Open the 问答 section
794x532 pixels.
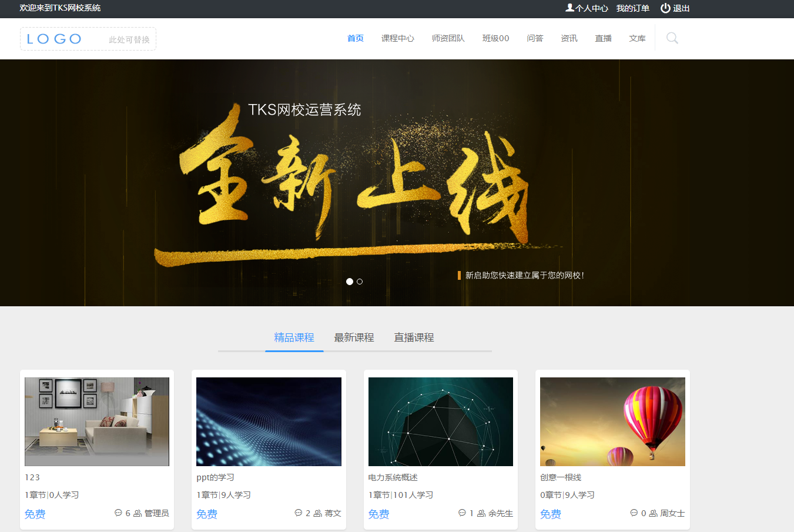[x=535, y=38]
